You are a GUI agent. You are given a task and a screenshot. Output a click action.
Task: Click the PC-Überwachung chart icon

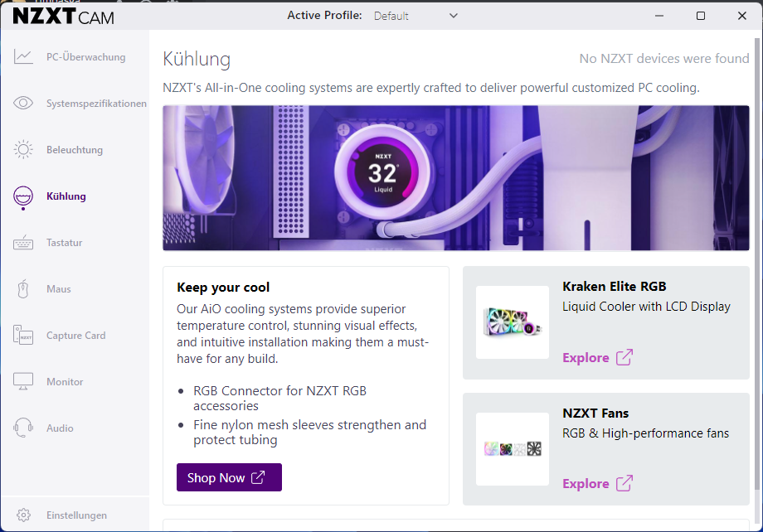click(23, 57)
